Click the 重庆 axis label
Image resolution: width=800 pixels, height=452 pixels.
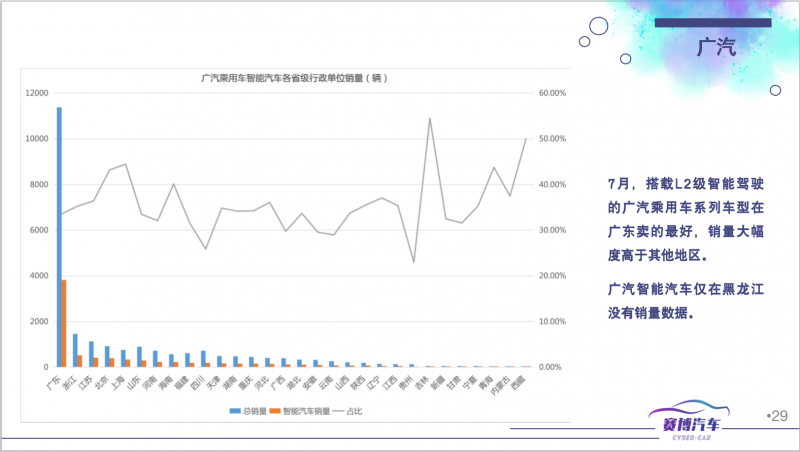click(245, 383)
